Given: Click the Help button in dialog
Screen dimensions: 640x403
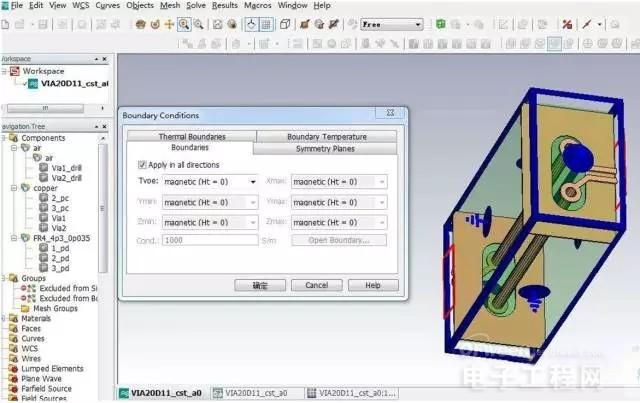Looking at the screenshot, I should pyautogui.click(x=372, y=285).
